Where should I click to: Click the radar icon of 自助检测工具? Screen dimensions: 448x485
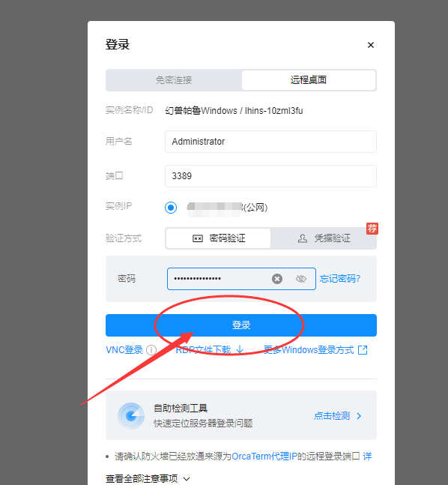[131, 416]
